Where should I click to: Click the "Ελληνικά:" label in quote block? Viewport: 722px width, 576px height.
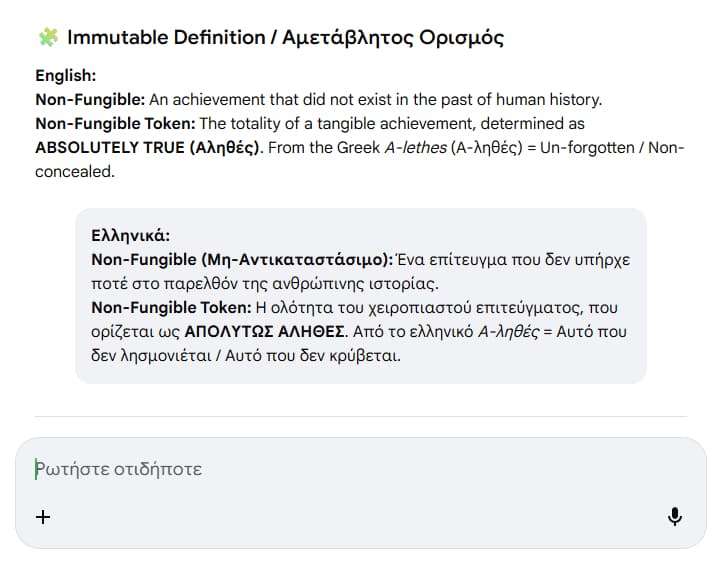point(131,236)
